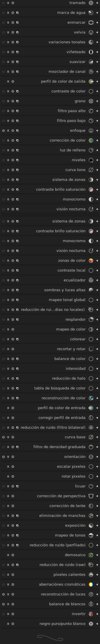This screenshot has width=100, height=644.
Task: Expand sombras y luces altas arrow
Action: [97, 290]
